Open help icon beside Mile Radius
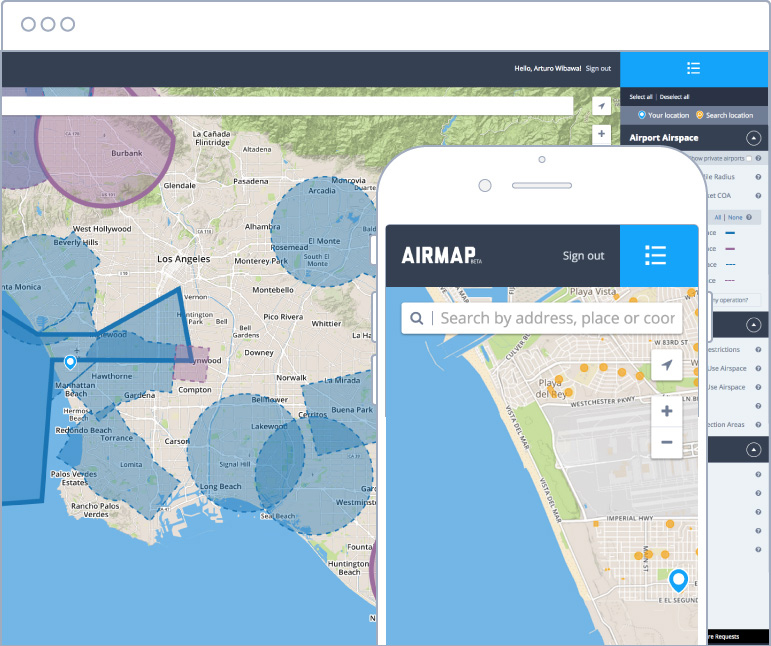Viewport: 771px width, 646px height. click(x=758, y=177)
